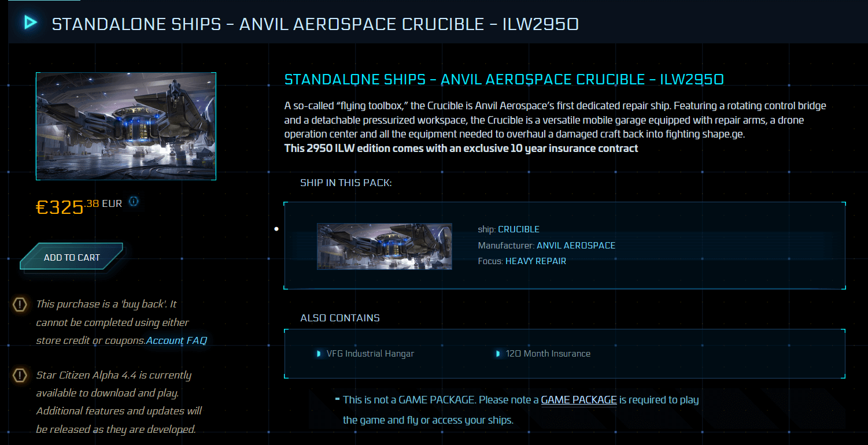Open the large Crucible product image
The image size is (868, 445).
pyautogui.click(x=126, y=126)
